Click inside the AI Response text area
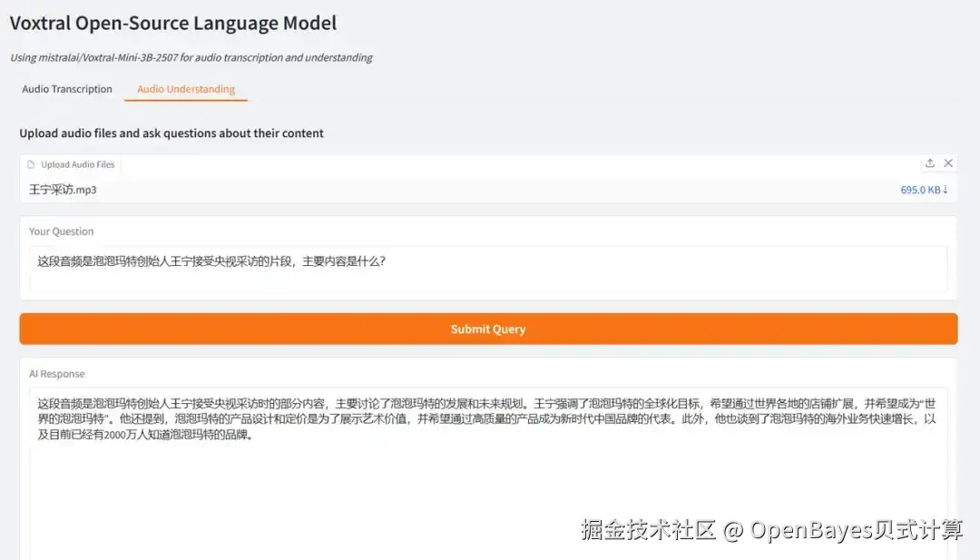The height and width of the screenshot is (560, 980). pos(488,473)
